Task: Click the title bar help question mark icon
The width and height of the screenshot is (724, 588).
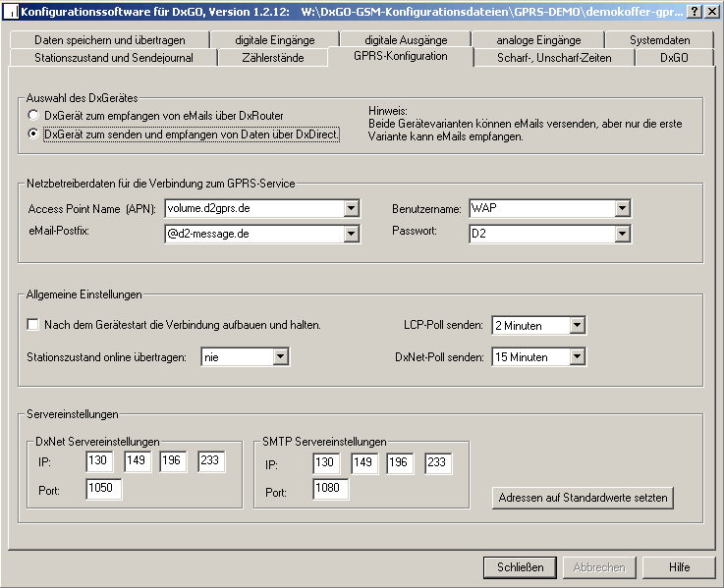Action: 695,11
